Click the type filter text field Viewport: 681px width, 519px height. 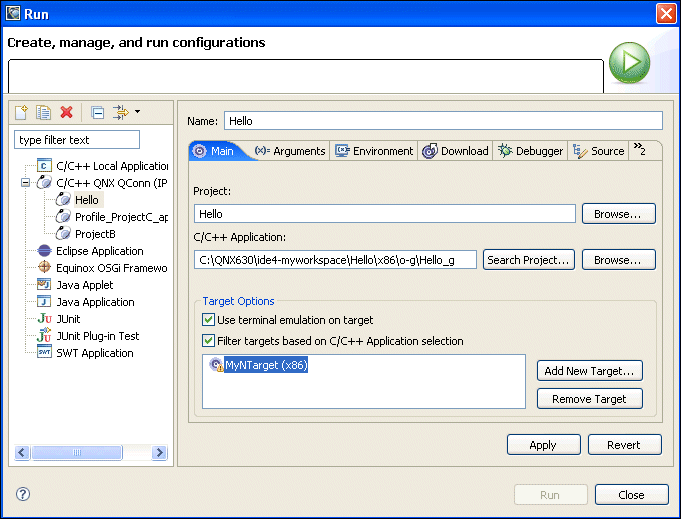pos(77,140)
